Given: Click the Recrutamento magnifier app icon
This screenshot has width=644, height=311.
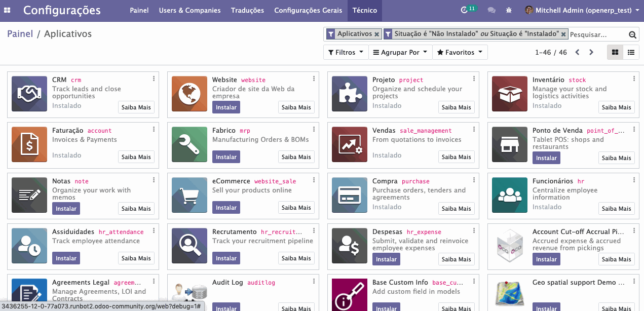Looking at the screenshot, I should click(x=190, y=246).
